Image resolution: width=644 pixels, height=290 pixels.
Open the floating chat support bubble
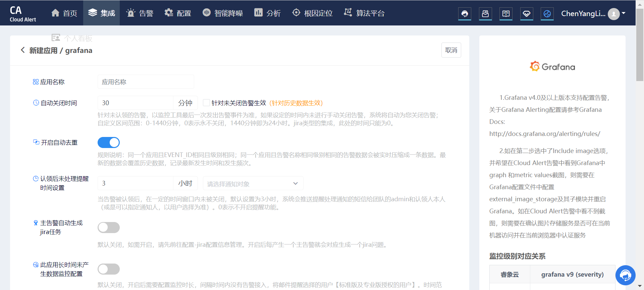point(625,275)
